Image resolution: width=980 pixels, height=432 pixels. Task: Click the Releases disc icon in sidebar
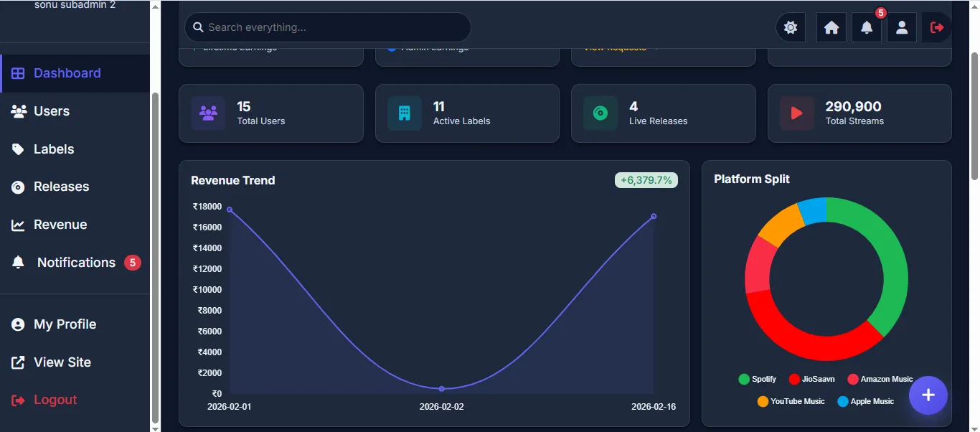pyautogui.click(x=18, y=187)
